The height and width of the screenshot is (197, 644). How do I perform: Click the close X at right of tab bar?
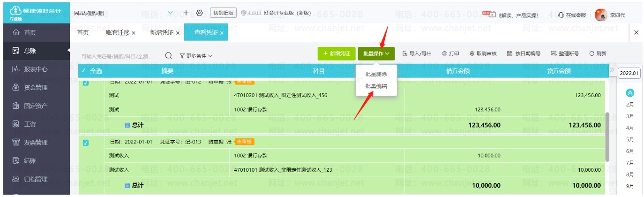point(636,32)
